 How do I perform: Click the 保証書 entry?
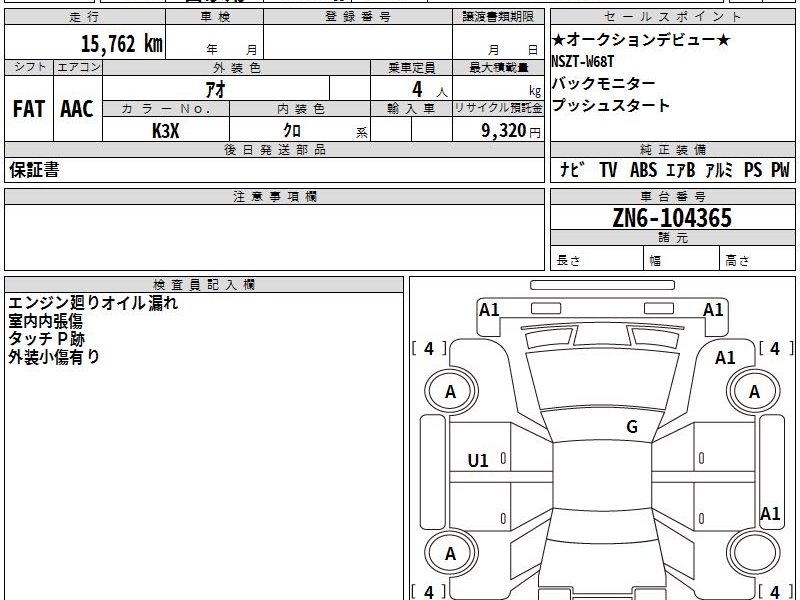[34, 170]
